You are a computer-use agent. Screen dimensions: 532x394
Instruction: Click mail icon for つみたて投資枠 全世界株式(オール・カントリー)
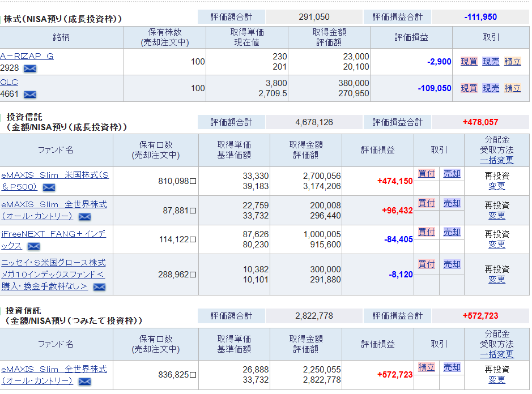[x=84, y=382]
